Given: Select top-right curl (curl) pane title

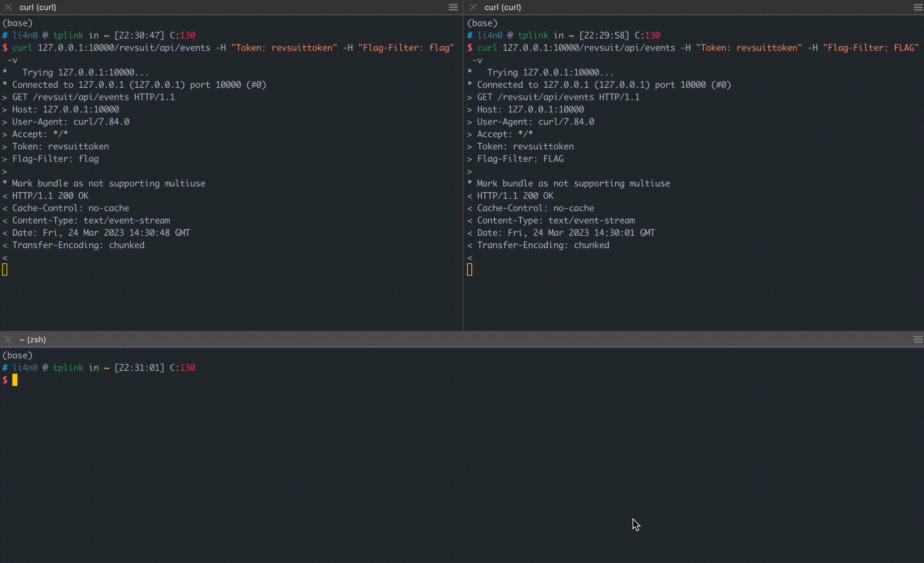Looking at the screenshot, I should tap(503, 7).
